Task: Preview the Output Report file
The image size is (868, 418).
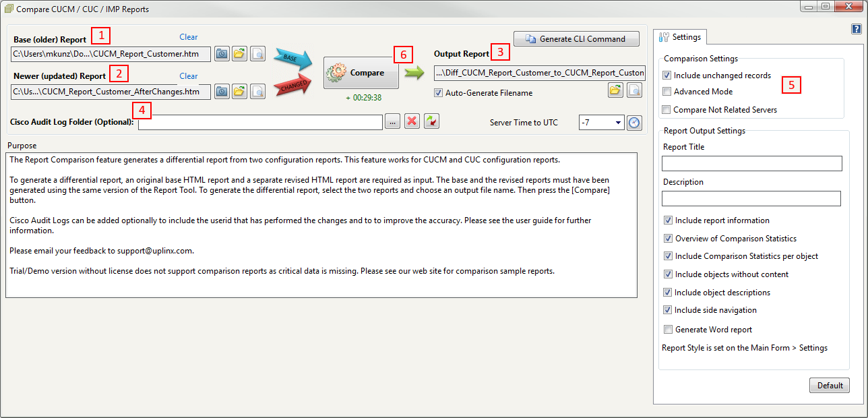Action: [x=634, y=90]
